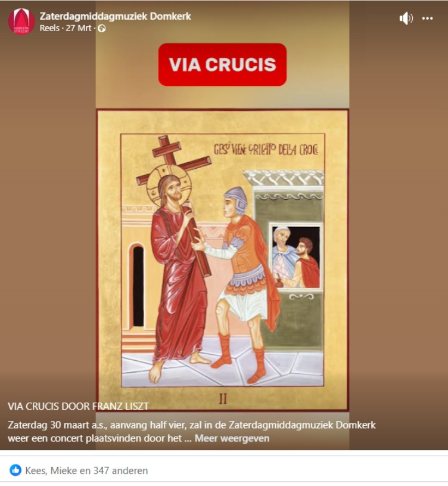448x486 pixels.
Task: Click the two men in the window
Action: coord(295,256)
